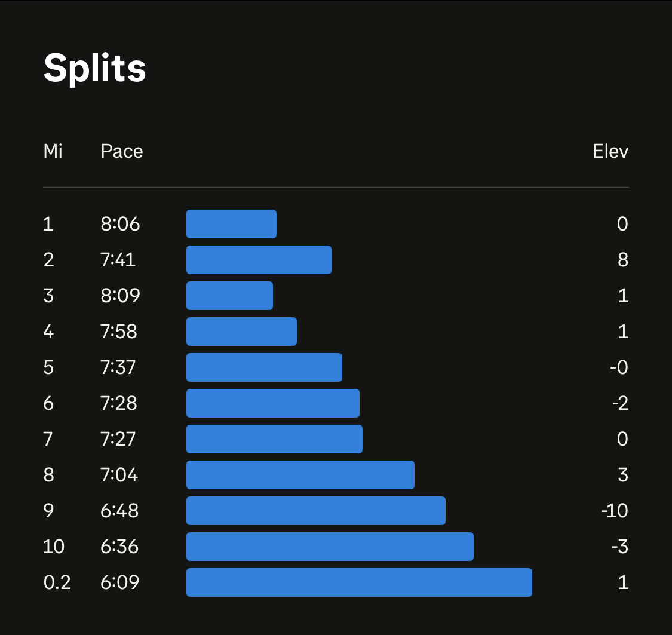Click the mile 9 split bar
672x635 pixels.
pyautogui.click(x=316, y=511)
